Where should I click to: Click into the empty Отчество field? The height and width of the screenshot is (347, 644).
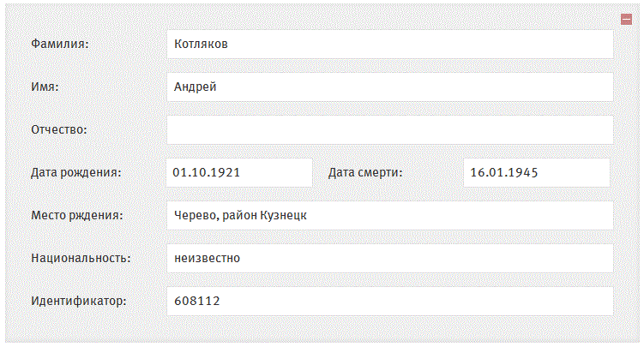[x=390, y=129]
